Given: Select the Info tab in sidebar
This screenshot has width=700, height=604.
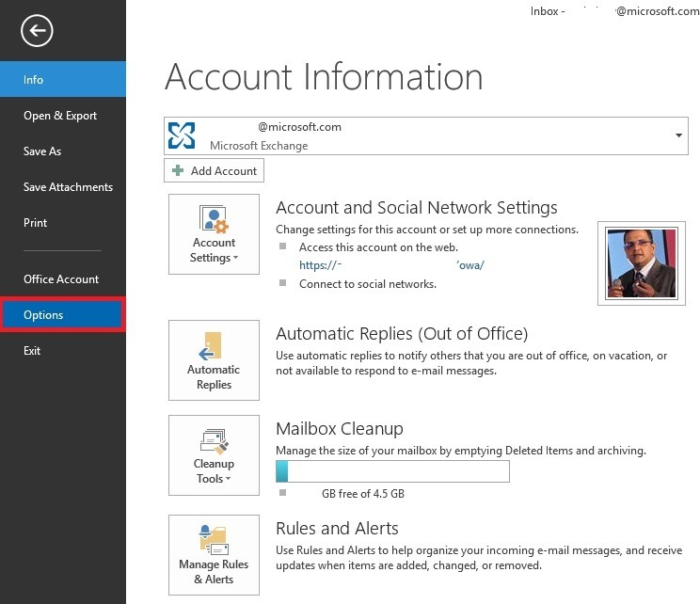Looking at the screenshot, I should pos(63,79).
